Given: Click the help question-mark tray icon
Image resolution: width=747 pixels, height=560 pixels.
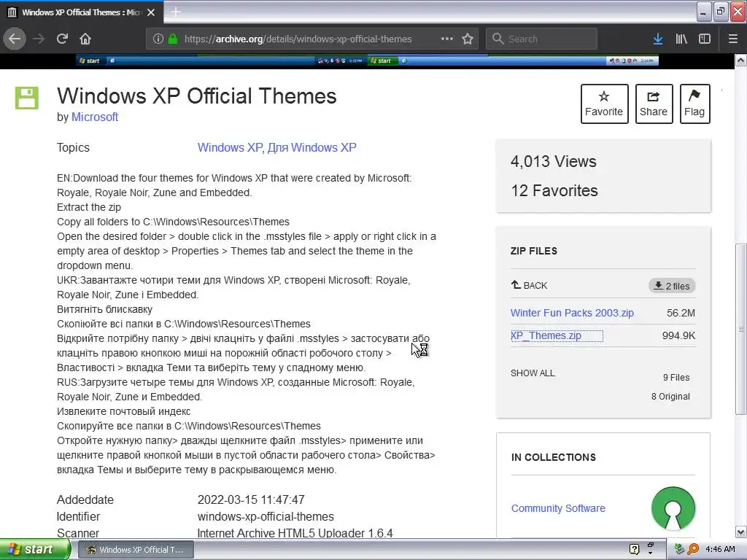Looking at the screenshot, I should (x=634, y=549).
